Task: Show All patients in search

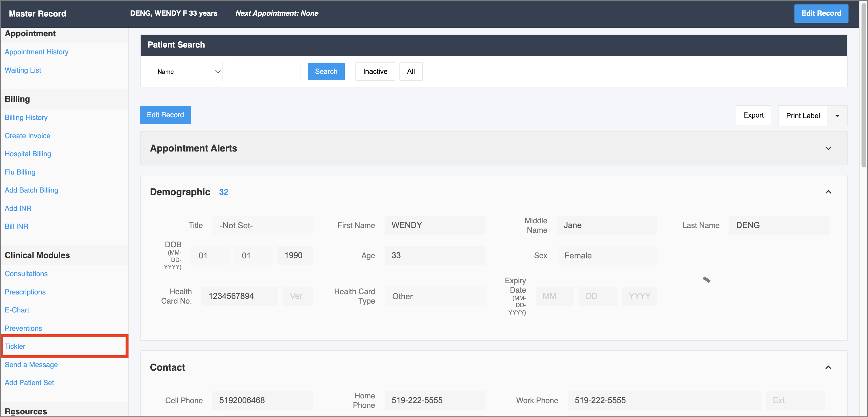Action: pyautogui.click(x=410, y=71)
